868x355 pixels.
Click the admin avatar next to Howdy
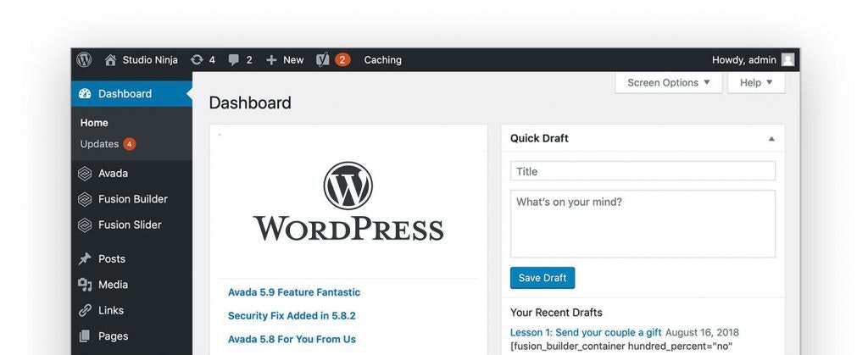pos(787,60)
